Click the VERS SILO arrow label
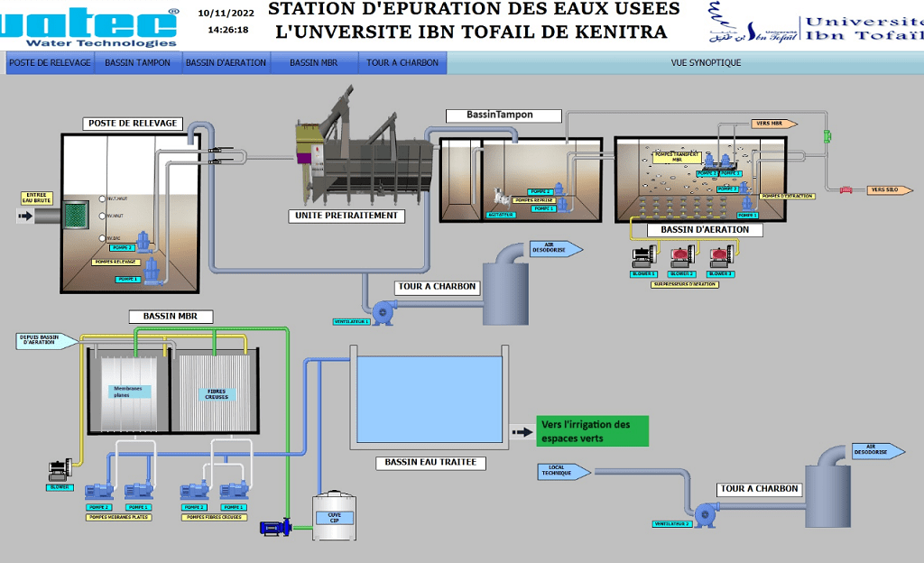This screenshot has height=563, width=924. coord(889,189)
